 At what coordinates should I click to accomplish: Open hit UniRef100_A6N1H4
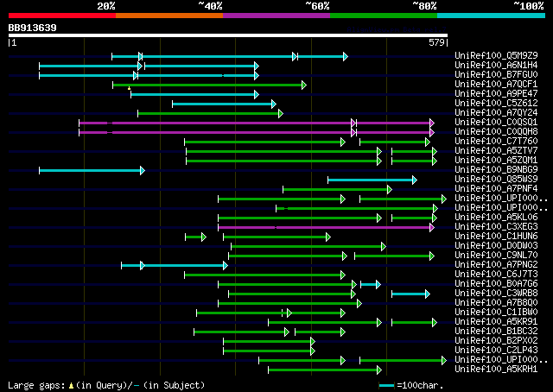(496, 65)
